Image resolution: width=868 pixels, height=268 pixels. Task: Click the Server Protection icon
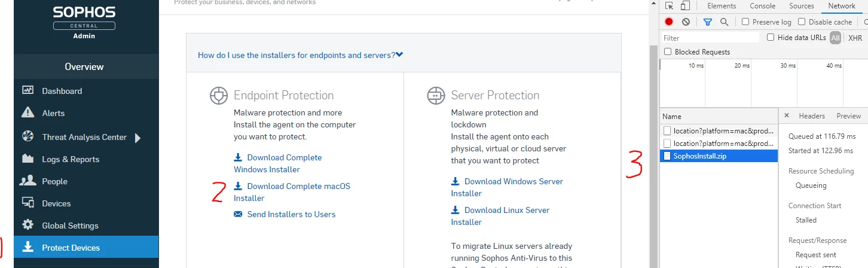pyautogui.click(x=436, y=95)
